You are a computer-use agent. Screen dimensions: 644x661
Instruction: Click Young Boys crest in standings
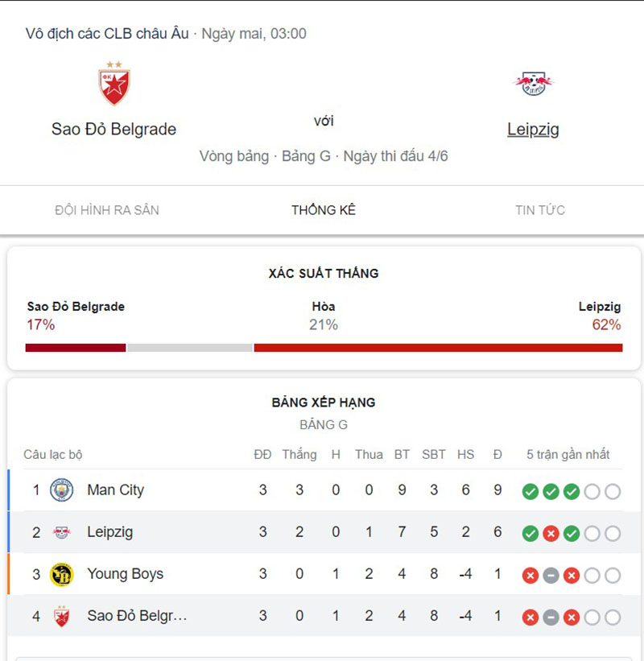[x=62, y=574]
